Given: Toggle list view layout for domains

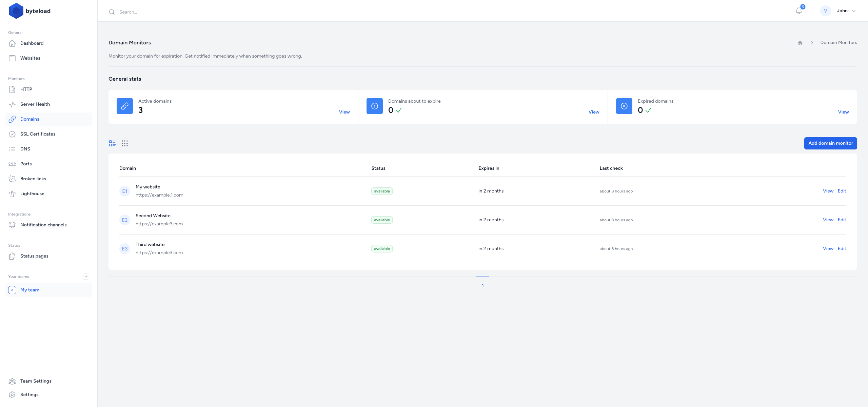Looking at the screenshot, I should [x=113, y=143].
